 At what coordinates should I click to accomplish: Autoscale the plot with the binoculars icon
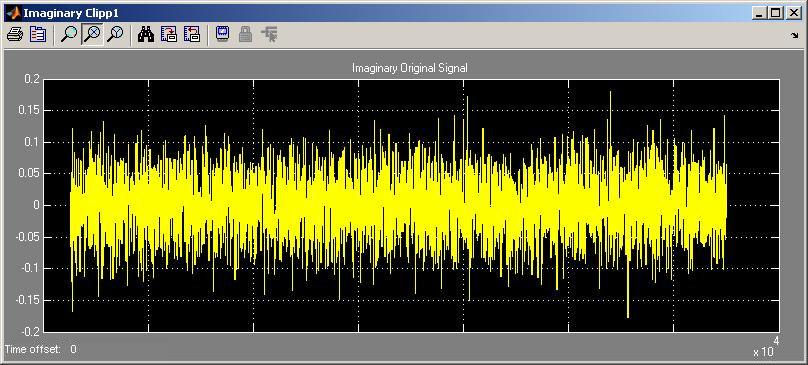click(x=146, y=35)
